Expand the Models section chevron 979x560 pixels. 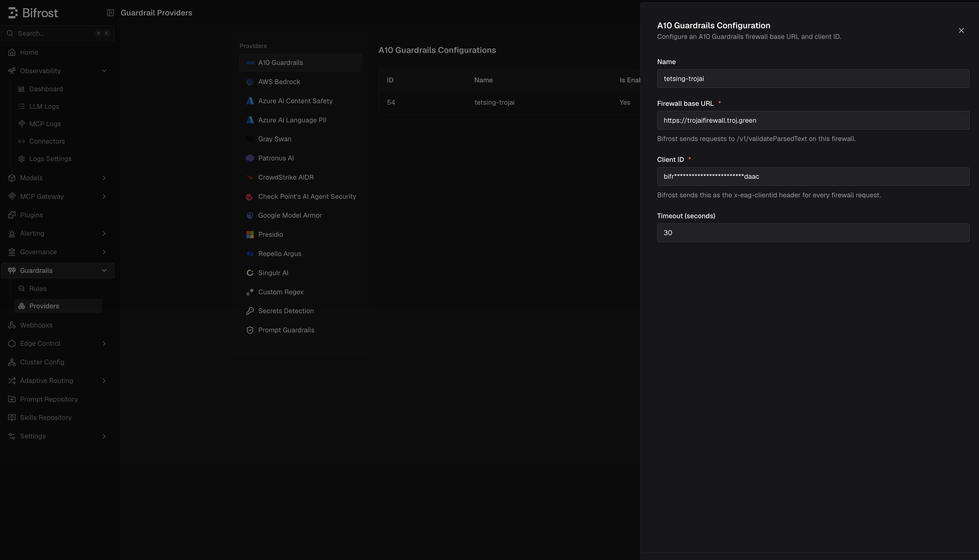[104, 178]
